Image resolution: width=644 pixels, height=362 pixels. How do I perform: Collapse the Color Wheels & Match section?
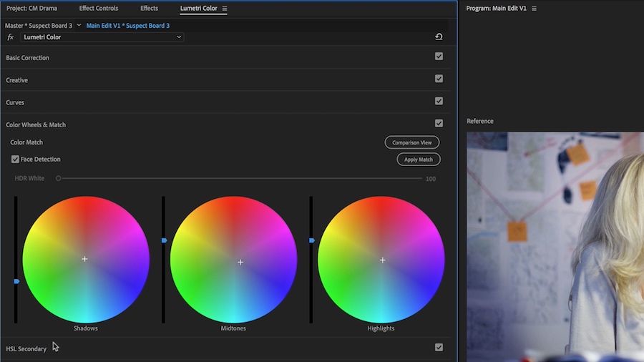pyautogui.click(x=36, y=124)
